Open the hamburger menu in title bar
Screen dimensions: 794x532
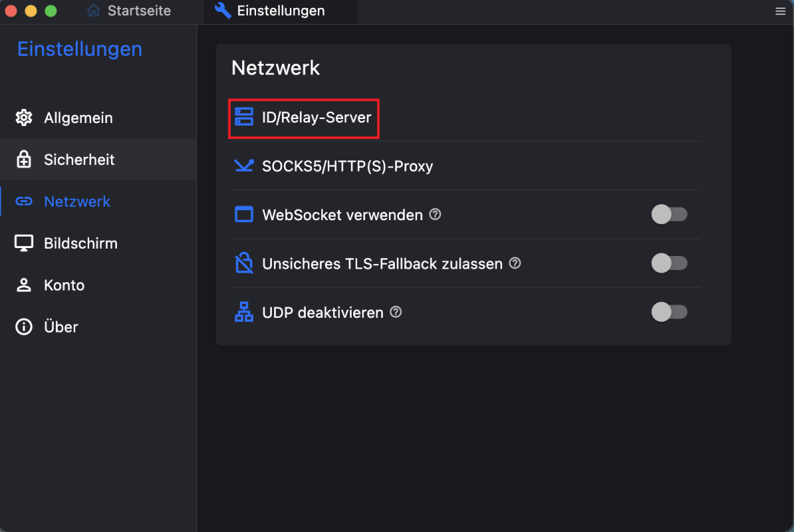click(x=780, y=11)
